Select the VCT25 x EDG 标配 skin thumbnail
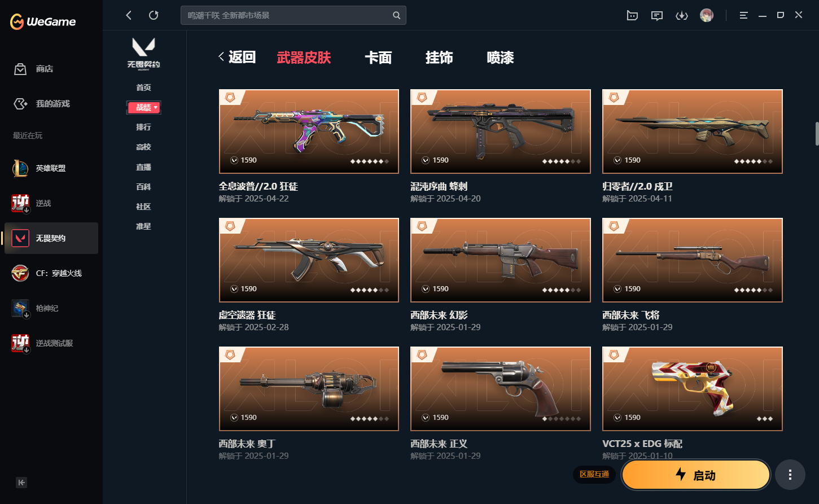The width and height of the screenshot is (819, 504). [693, 389]
